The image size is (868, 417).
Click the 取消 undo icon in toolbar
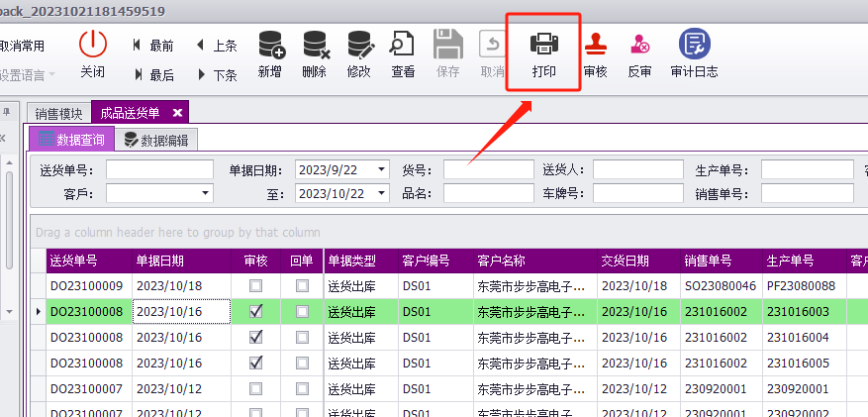[x=492, y=45]
